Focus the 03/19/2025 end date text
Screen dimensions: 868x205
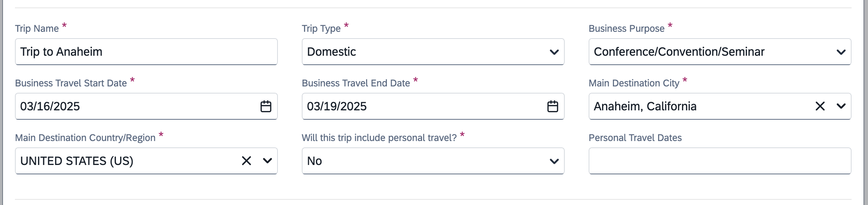tap(337, 106)
